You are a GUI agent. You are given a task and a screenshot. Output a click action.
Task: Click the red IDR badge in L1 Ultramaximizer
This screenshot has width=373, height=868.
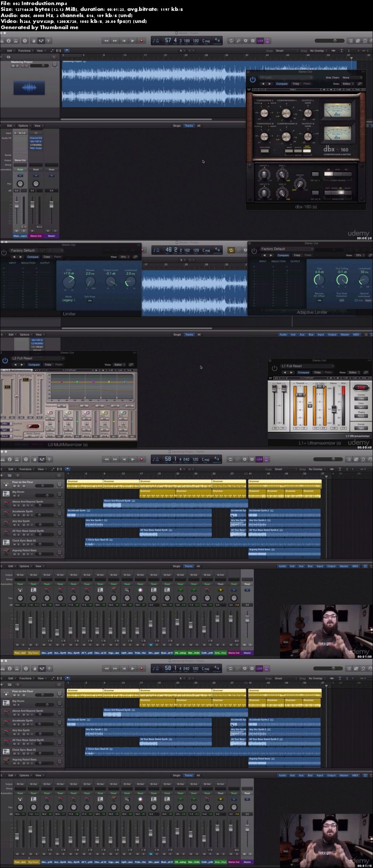coord(361,387)
